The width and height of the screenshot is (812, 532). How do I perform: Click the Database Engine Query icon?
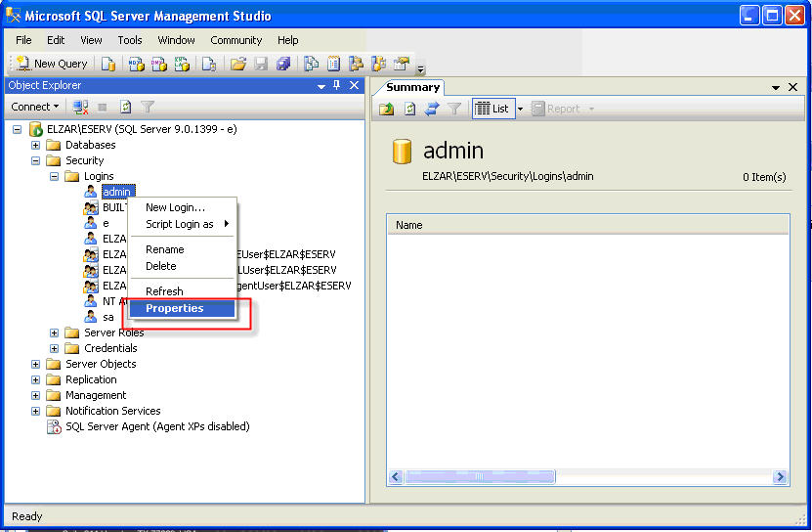pos(109,64)
